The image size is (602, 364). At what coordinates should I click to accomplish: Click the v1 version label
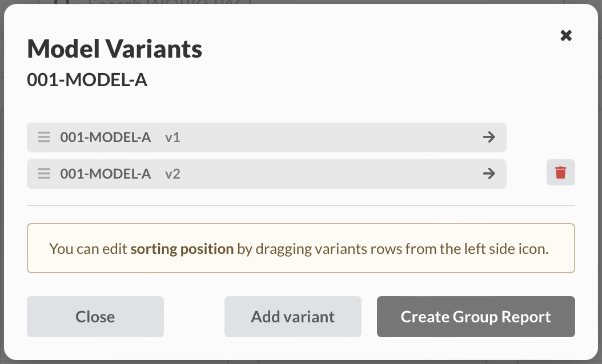tap(172, 137)
